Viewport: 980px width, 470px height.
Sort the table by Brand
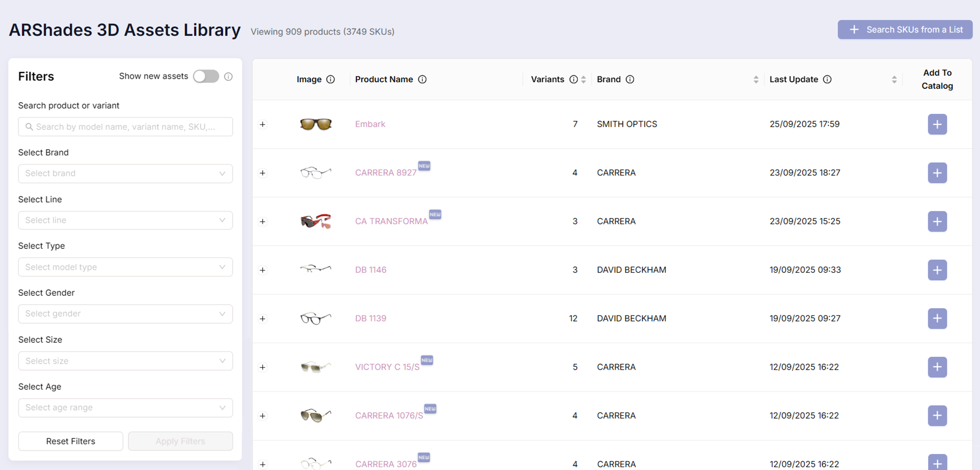(x=756, y=79)
